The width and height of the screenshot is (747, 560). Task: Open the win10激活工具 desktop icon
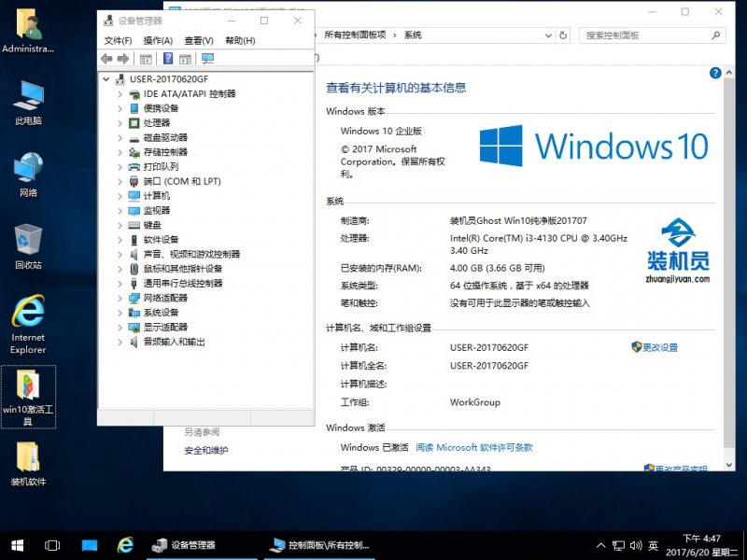[x=28, y=396]
